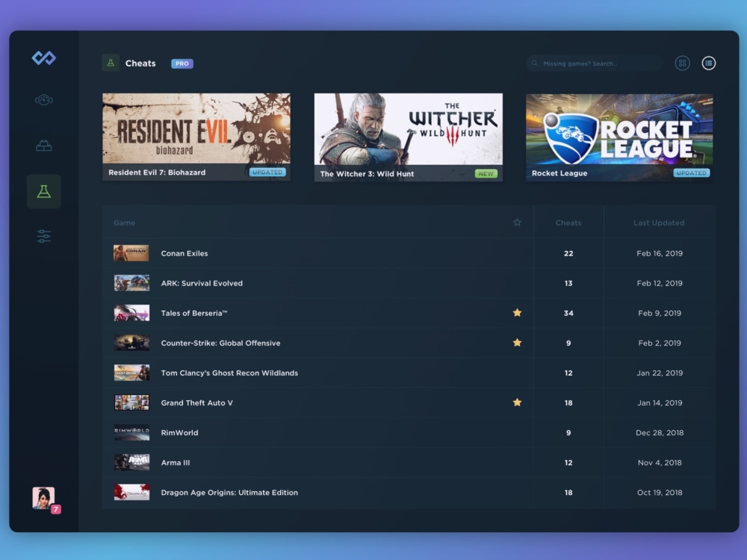This screenshot has width=747, height=560.
Task: Unfavorite Counter-Strike: Global Offensive star
Action: tap(517, 343)
